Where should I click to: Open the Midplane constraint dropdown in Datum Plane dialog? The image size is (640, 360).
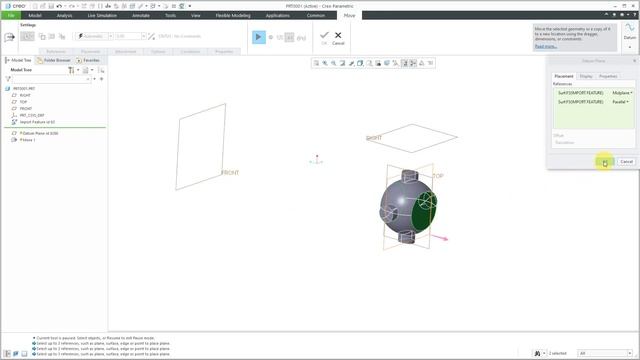pos(622,93)
